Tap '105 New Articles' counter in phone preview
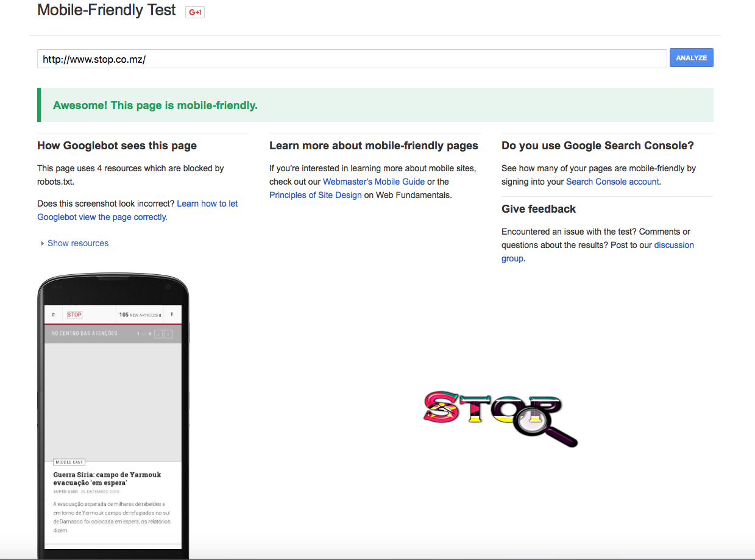The width and height of the screenshot is (755, 560). [x=140, y=315]
